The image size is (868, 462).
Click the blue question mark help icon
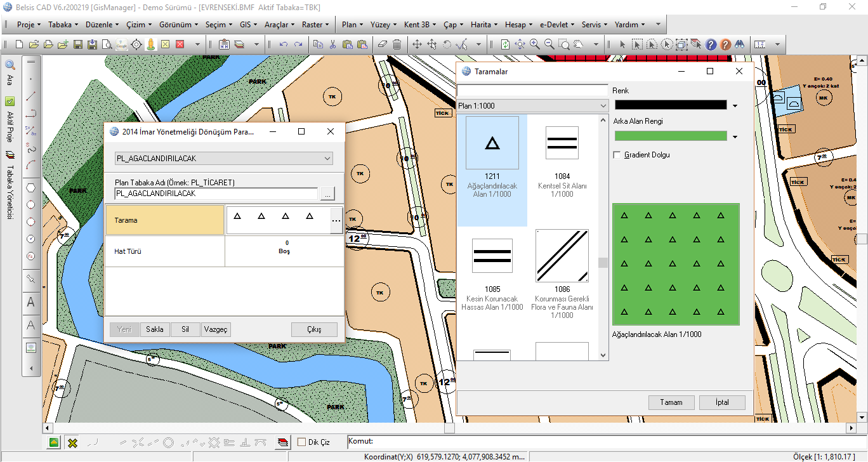coord(711,44)
